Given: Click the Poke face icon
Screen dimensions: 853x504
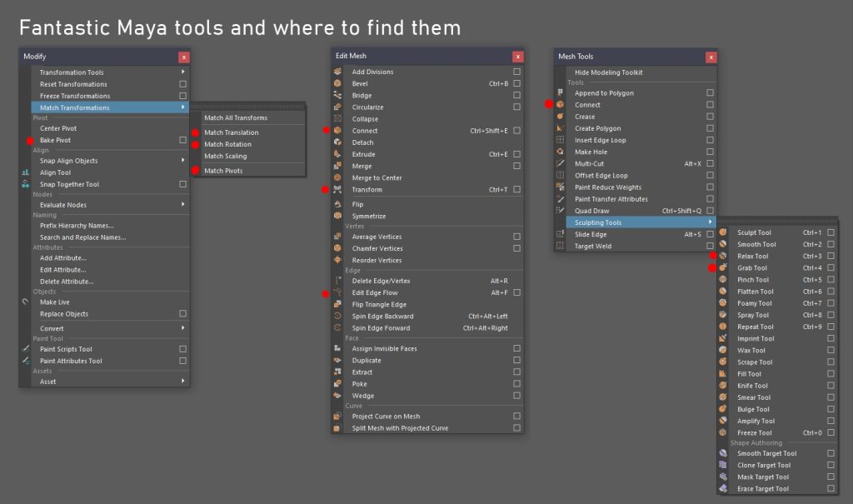Looking at the screenshot, I should [x=337, y=384].
